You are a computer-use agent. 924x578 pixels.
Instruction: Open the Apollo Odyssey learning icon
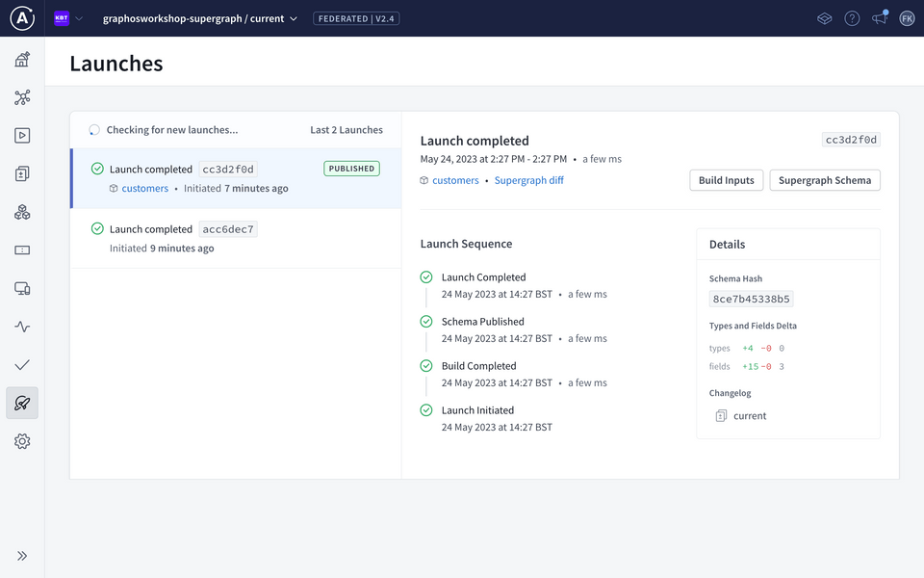825,18
